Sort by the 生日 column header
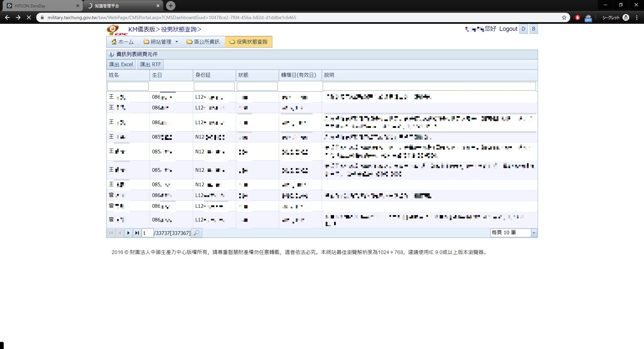The image size is (644, 349). pyautogui.click(x=171, y=75)
